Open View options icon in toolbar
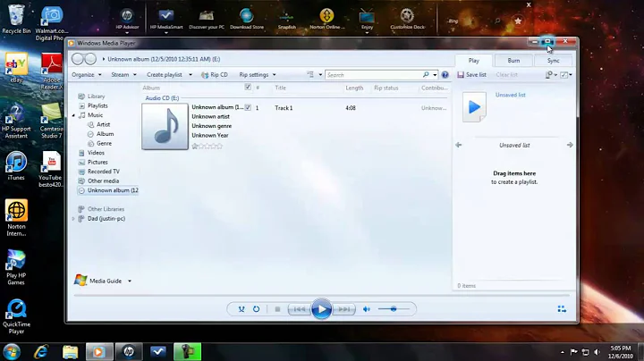Viewport: 644px width, 361px height. click(310, 75)
